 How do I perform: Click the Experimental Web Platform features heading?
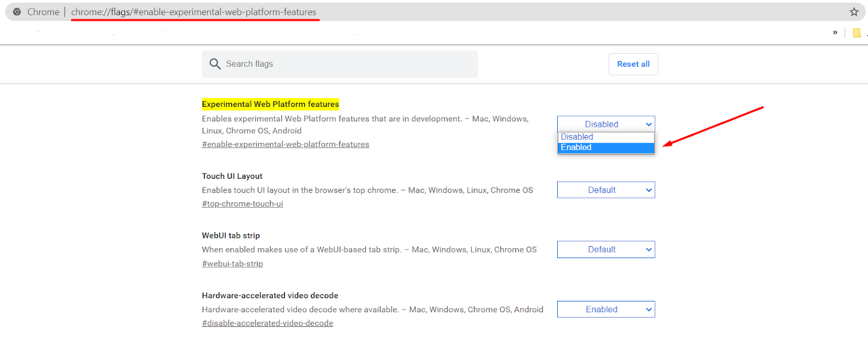click(270, 104)
